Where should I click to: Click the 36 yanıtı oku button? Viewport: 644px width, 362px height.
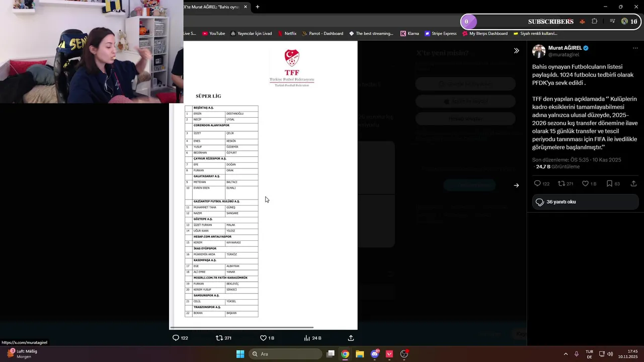coord(585,202)
